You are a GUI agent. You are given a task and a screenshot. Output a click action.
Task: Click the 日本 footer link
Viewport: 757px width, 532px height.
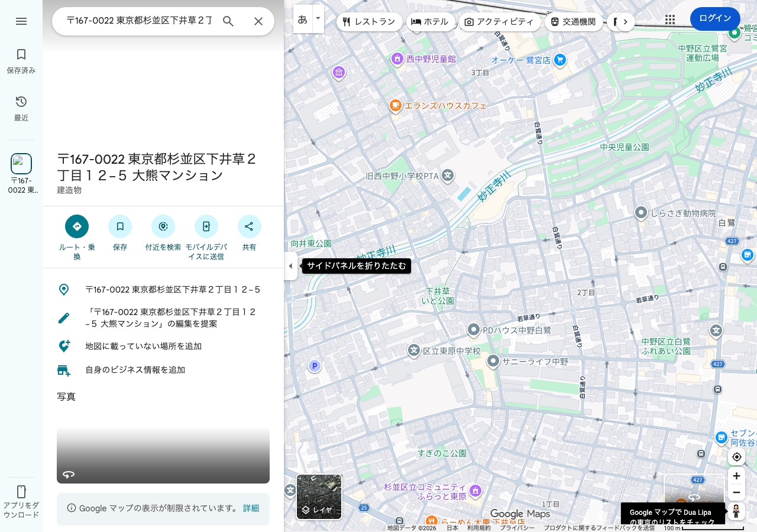(x=452, y=528)
